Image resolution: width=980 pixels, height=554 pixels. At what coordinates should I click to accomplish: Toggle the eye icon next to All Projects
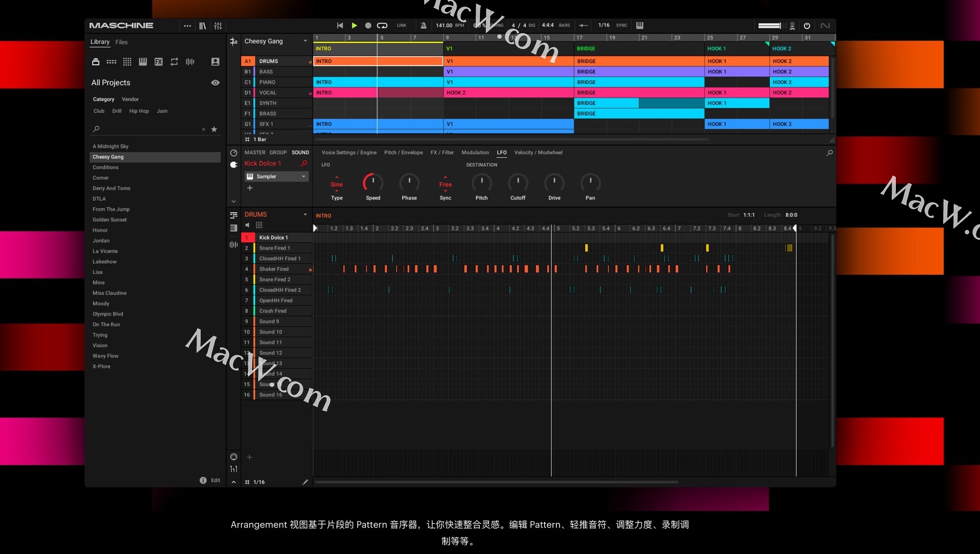click(215, 83)
